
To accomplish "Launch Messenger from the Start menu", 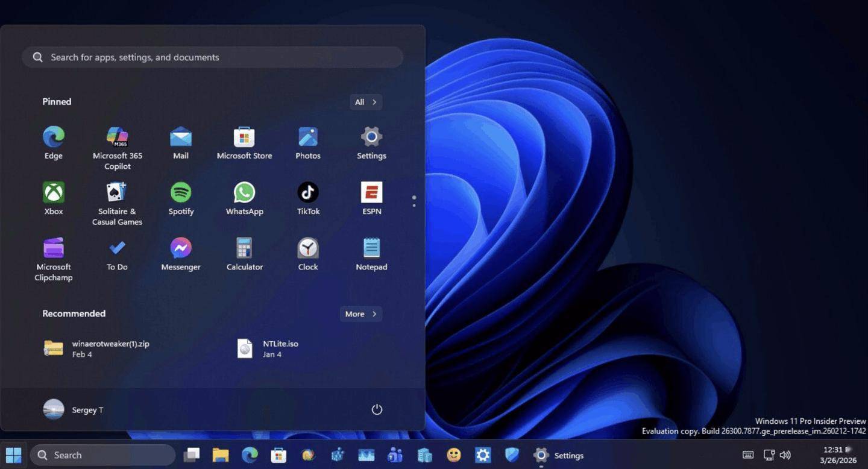I will 181,249.
